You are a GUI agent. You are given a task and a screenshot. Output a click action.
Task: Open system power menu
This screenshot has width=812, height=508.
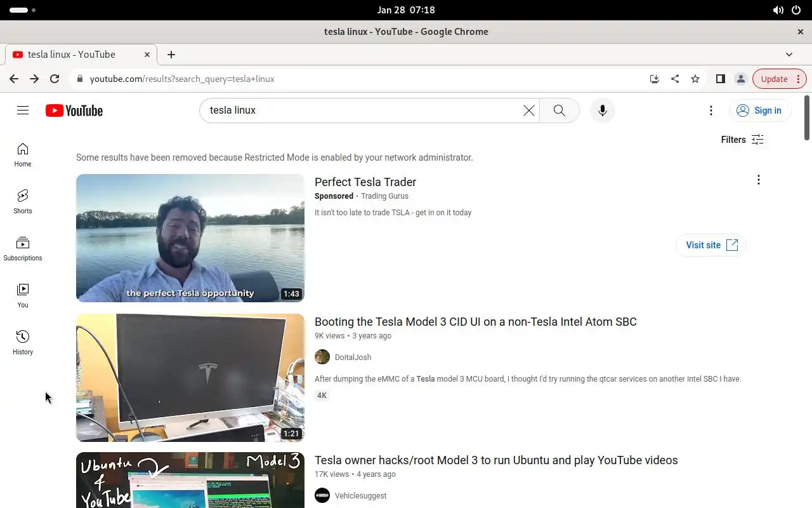pos(796,10)
